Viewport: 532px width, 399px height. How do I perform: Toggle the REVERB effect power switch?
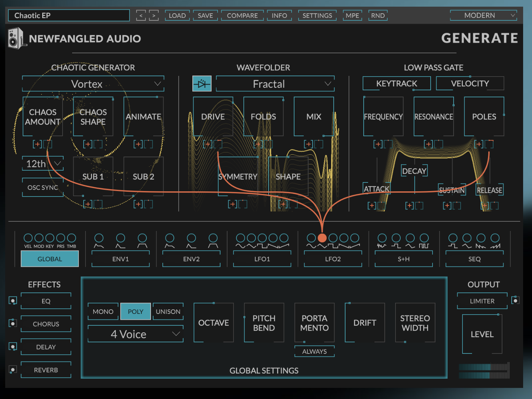(13, 370)
